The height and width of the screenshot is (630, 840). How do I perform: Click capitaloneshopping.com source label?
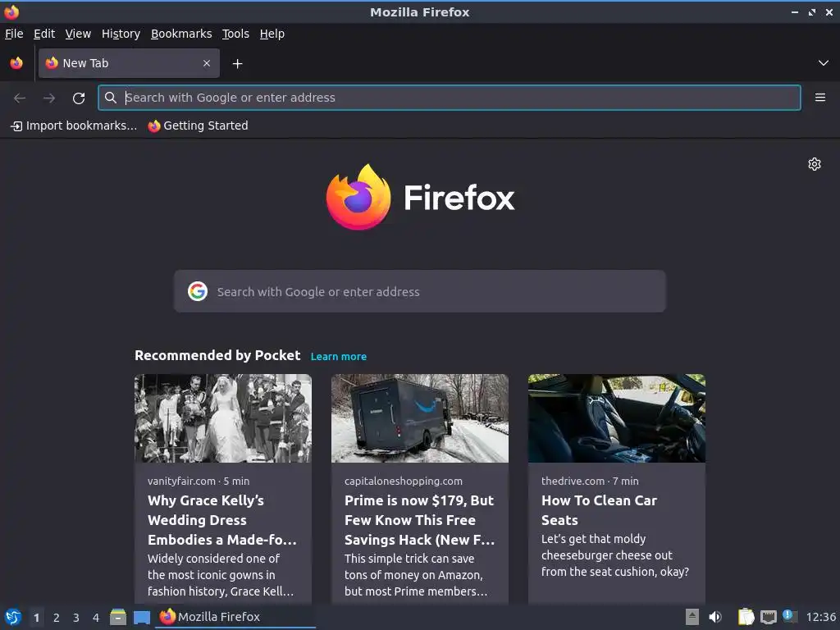pos(404,481)
